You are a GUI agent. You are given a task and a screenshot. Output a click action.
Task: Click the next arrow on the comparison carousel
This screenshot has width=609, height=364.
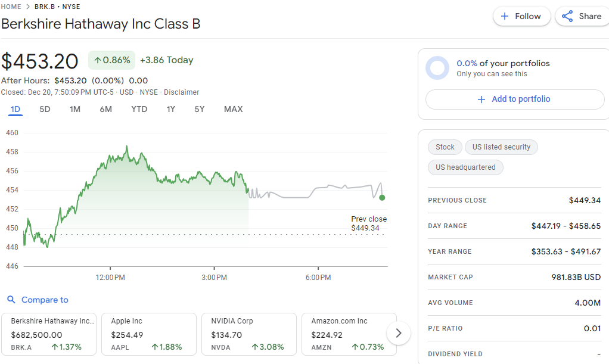(x=399, y=333)
